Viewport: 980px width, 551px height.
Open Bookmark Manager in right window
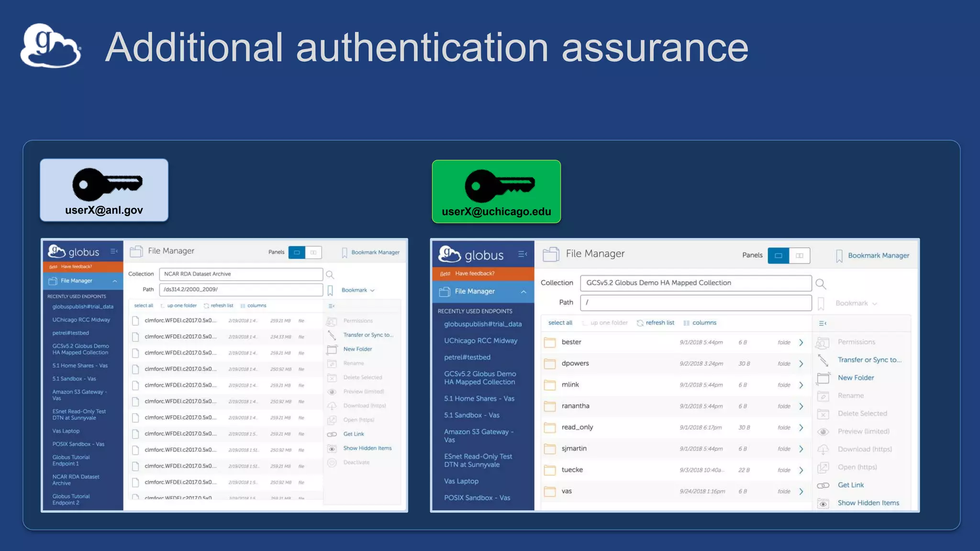point(872,255)
